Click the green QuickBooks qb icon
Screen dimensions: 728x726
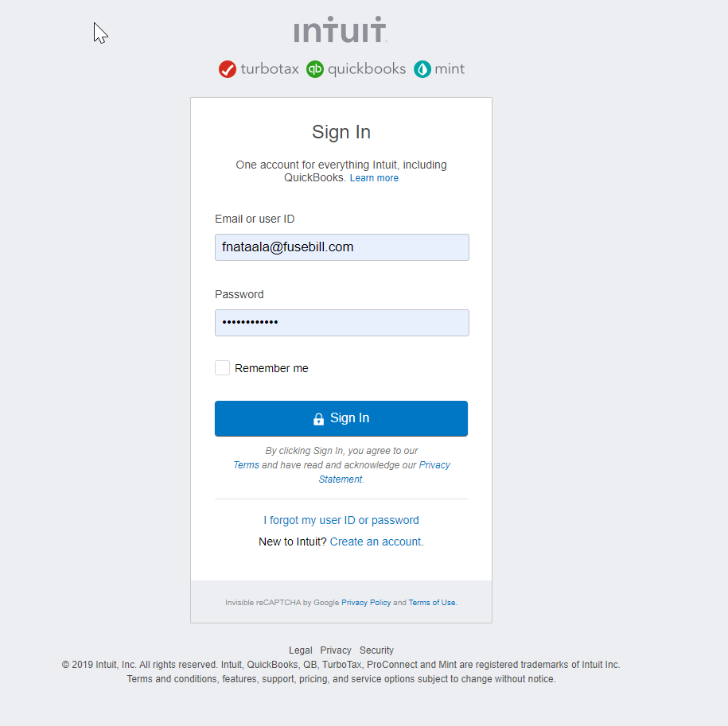pyautogui.click(x=315, y=69)
